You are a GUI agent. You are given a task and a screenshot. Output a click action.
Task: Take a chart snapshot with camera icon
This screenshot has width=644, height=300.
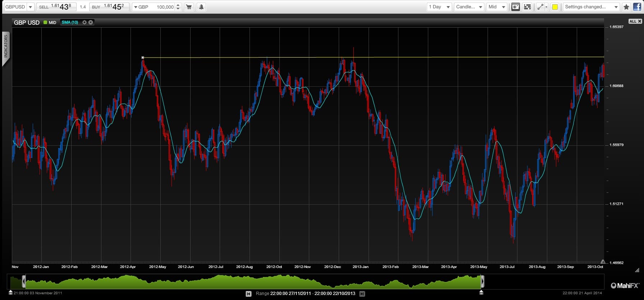click(516, 7)
